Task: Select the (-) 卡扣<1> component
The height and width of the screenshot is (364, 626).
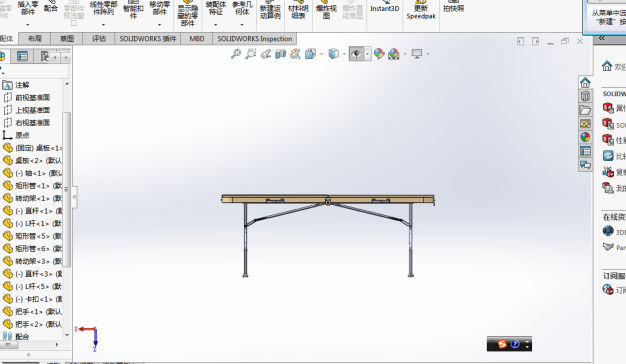Action: pyautogui.click(x=32, y=299)
